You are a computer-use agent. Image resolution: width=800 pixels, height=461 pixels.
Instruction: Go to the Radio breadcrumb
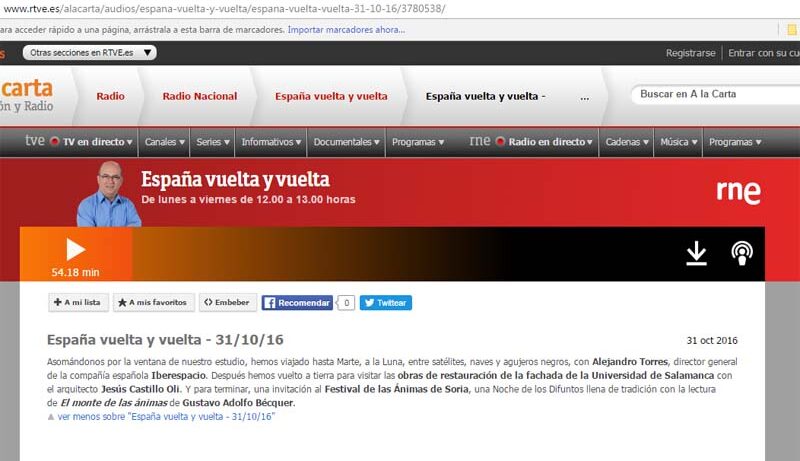(110, 96)
